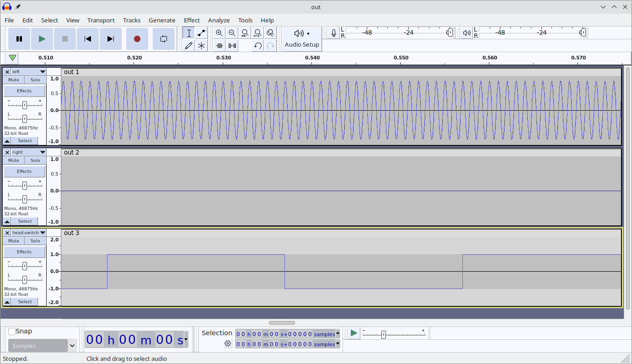Open the selection settings gear icon
This screenshot has width=632, height=364.
pyautogui.click(x=227, y=344)
